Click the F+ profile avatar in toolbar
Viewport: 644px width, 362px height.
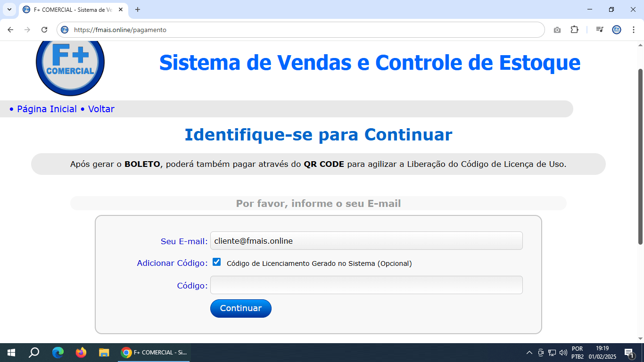pos(617,29)
